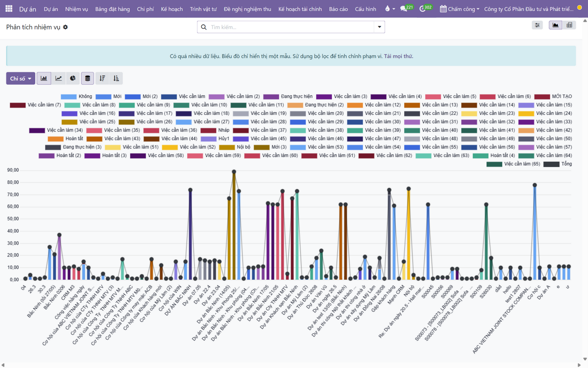Open the apps grid menu
This screenshot has height=368, width=588.
(x=9, y=8)
